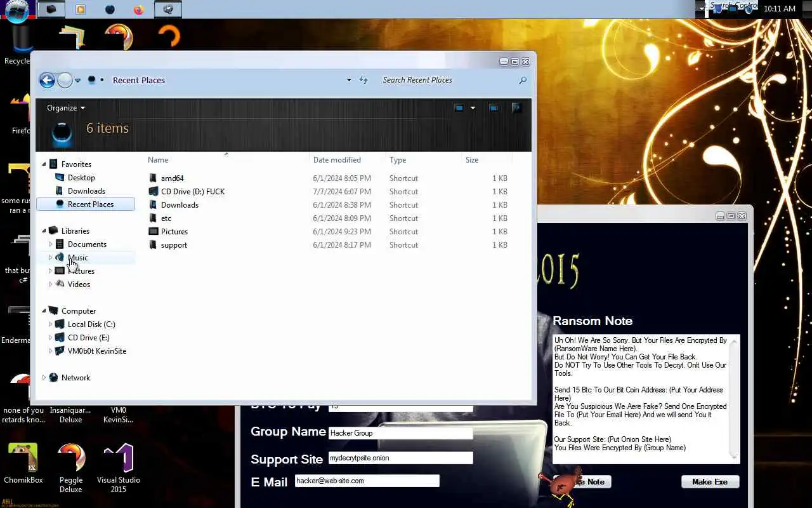Click the search magnifier icon

tap(523, 80)
